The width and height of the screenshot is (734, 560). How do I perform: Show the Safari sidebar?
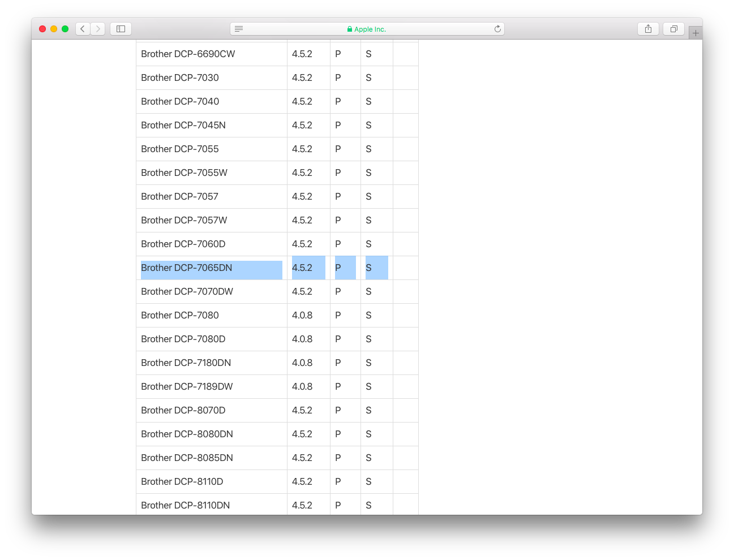[121, 29]
